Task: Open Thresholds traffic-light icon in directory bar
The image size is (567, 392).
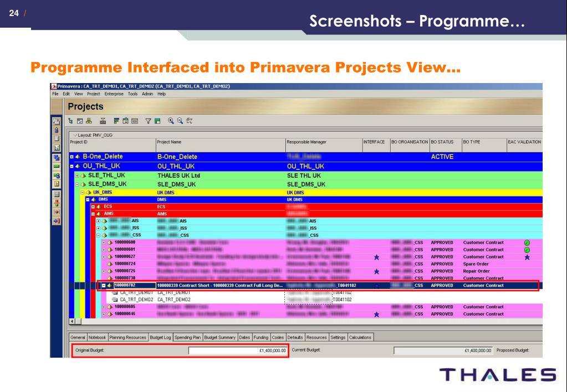Action: click(57, 203)
